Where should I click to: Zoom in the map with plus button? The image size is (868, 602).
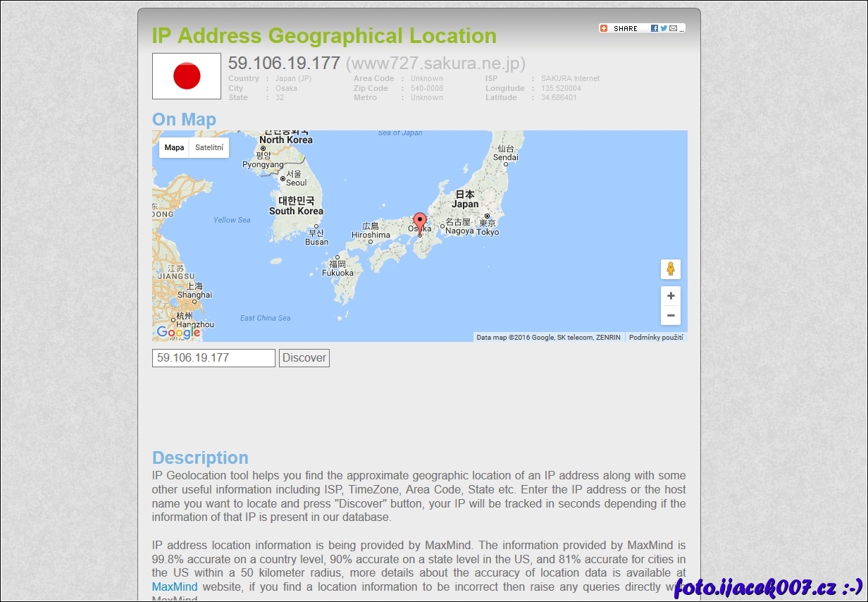[670, 296]
